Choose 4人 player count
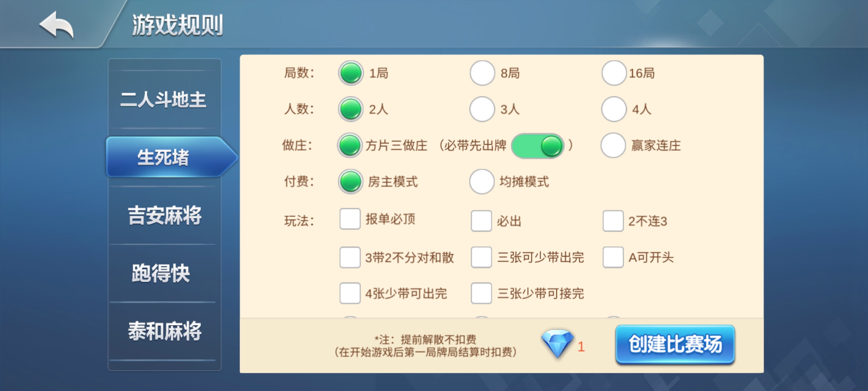This screenshot has height=391, width=868. point(614,109)
